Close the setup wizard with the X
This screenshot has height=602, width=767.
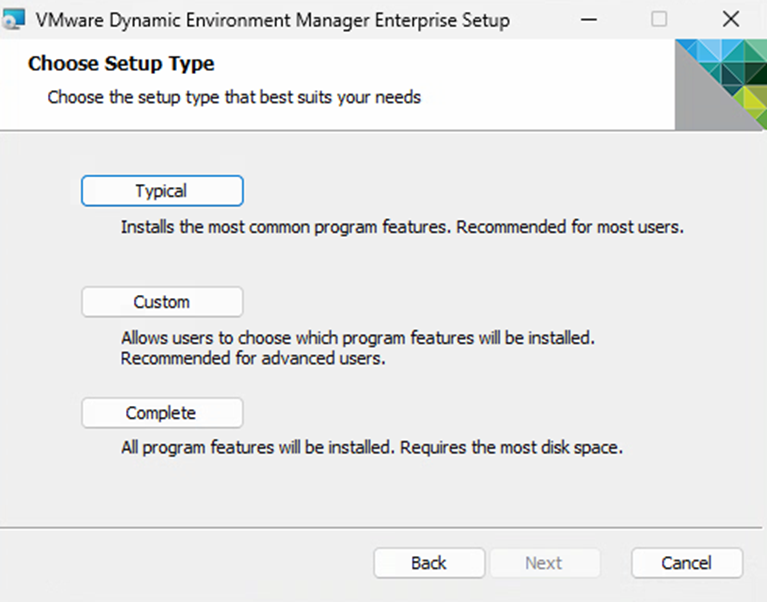click(730, 20)
